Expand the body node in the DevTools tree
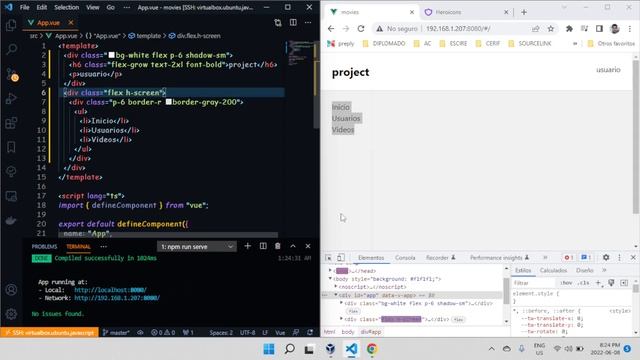 point(330,279)
